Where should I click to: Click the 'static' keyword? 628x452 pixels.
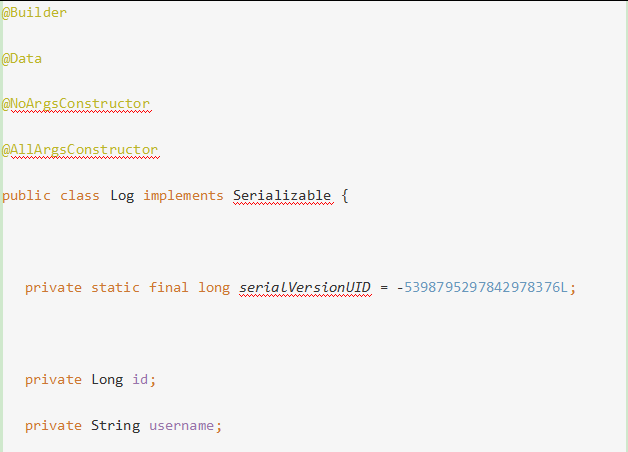coord(116,288)
